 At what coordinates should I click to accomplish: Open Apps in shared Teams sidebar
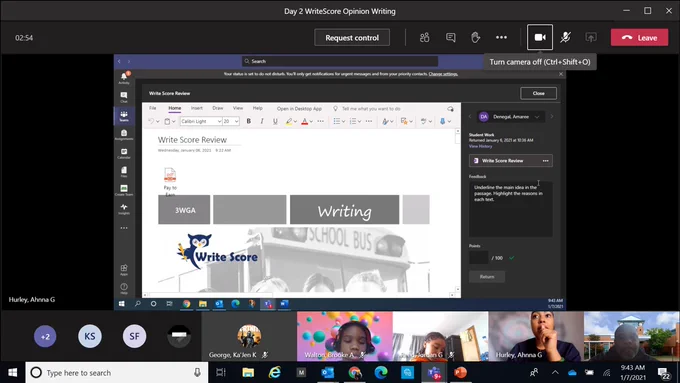pyautogui.click(x=124, y=270)
